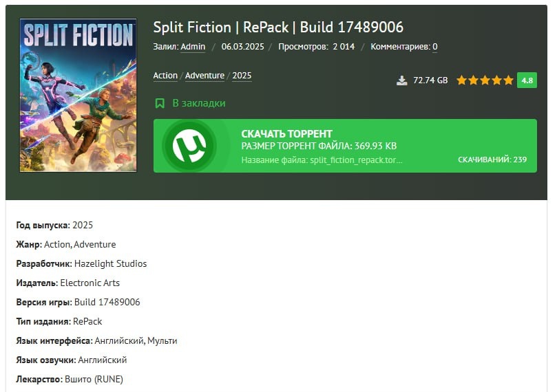Filter by the 2025 year link
Viewport: 557px width, 392px height.
point(242,76)
